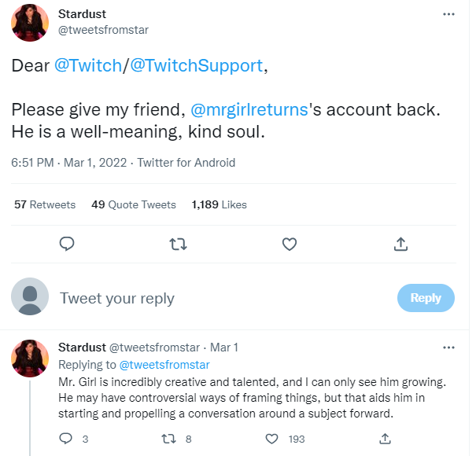Retweet the follow-up tweet with 8 retweets
This screenshot has width=476, height=456.
pyautogui.click(x=167, y=438)
